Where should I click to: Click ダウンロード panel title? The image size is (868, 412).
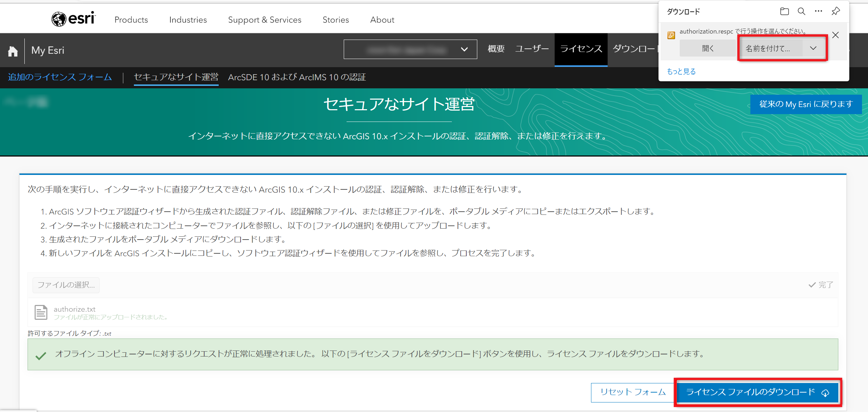(x=683, y=12)
